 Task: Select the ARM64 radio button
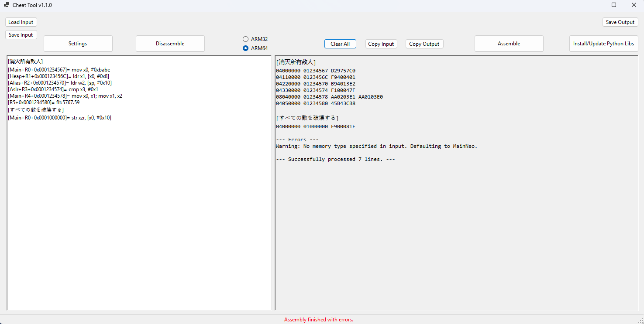click(255, 48)
